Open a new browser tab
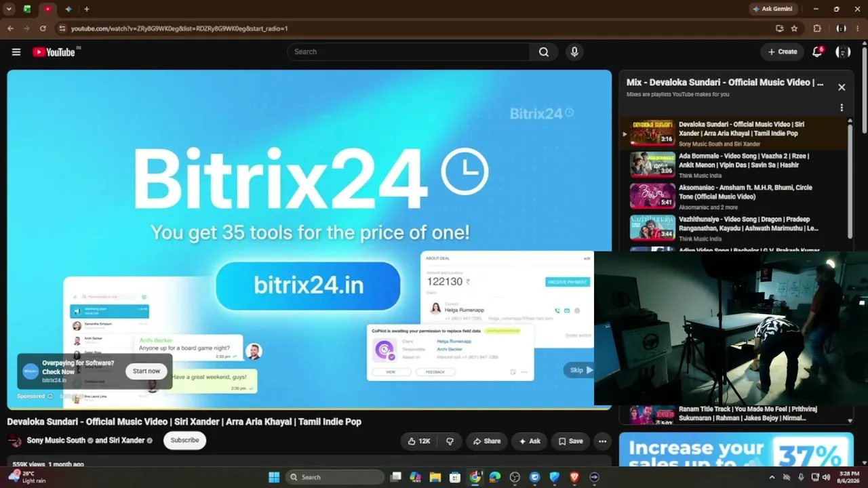The height and width of the screenshot is (488, 868). [86, 9]
